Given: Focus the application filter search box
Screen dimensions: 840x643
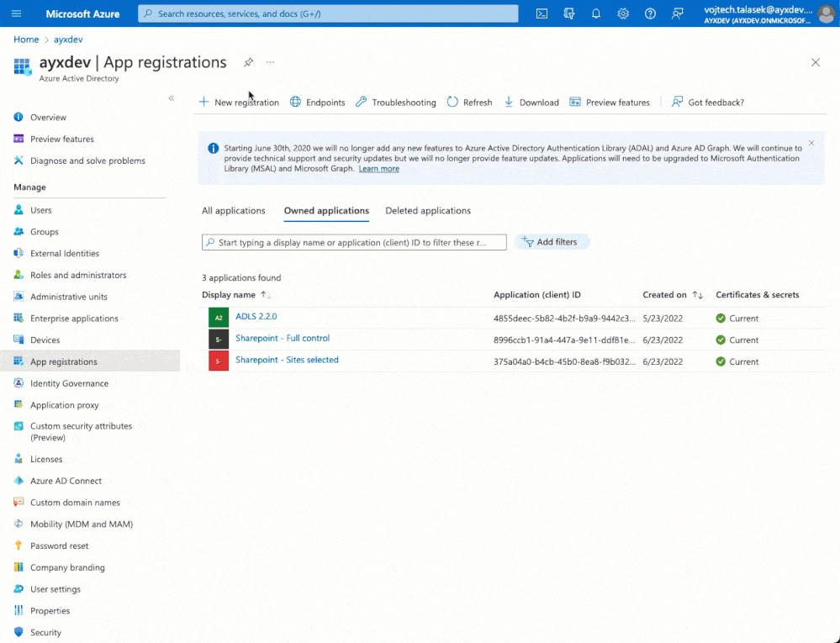Looking at the screenshot, I should point(354,243).
